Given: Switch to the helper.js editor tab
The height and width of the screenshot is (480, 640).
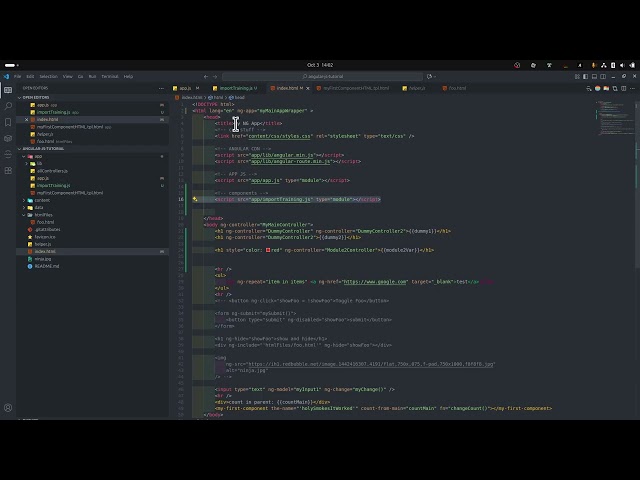Looking at the screenshot, I should 416,88.
